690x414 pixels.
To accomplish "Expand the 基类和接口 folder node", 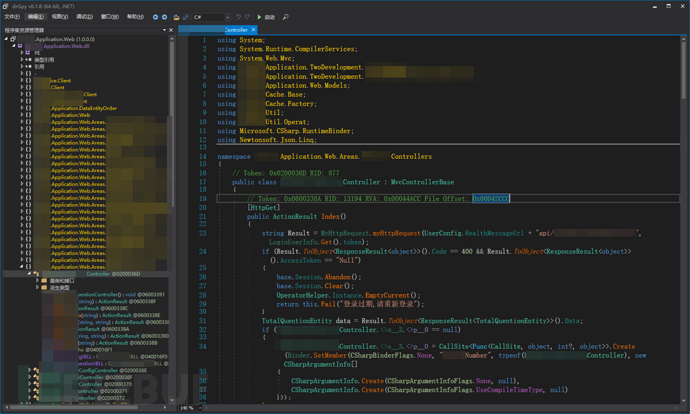I will (37, 281).
